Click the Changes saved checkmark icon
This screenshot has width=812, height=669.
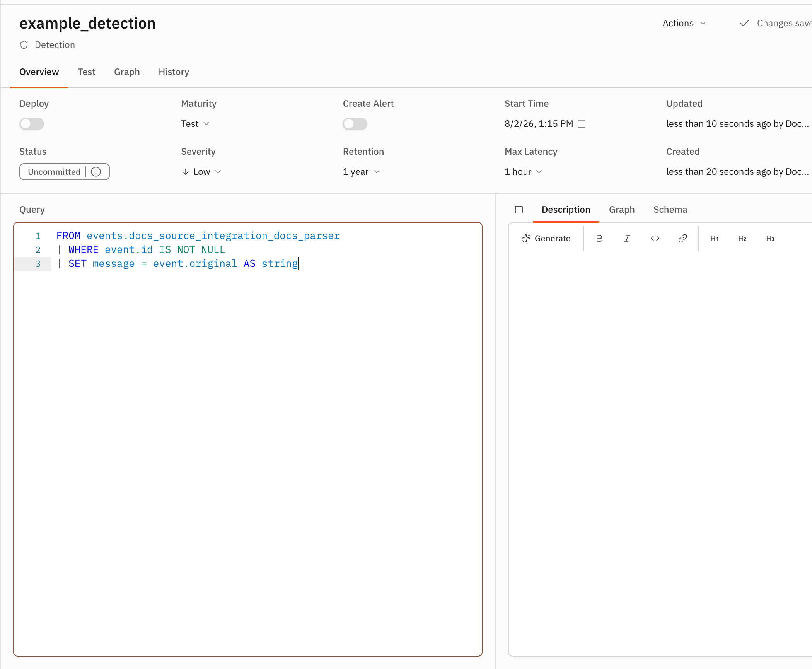[x=744, y=23]
